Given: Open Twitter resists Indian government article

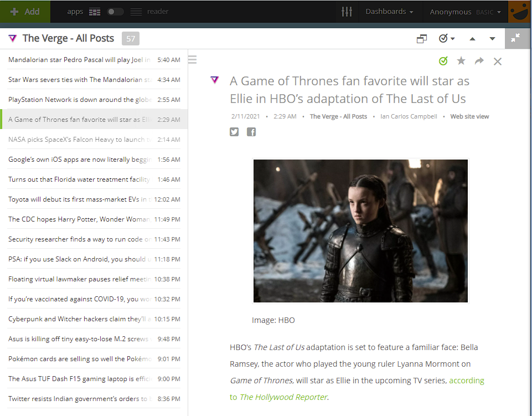Looking at the screenshot, I should coord(94,399).
